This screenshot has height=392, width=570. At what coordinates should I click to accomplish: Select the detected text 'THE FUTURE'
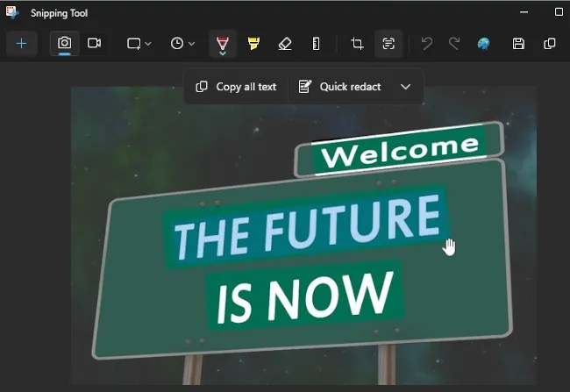pos(306,227)
